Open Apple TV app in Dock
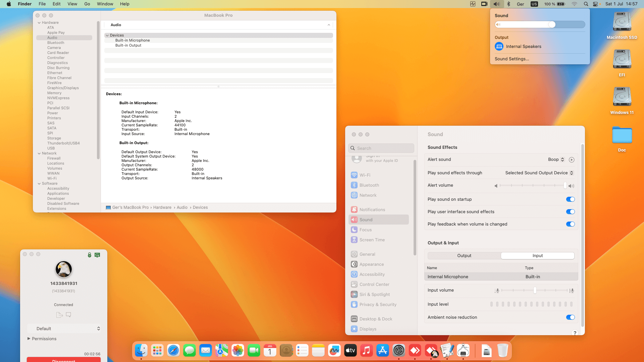The height and width of the screenshot is (362, 644). click(x=351, y=351)
